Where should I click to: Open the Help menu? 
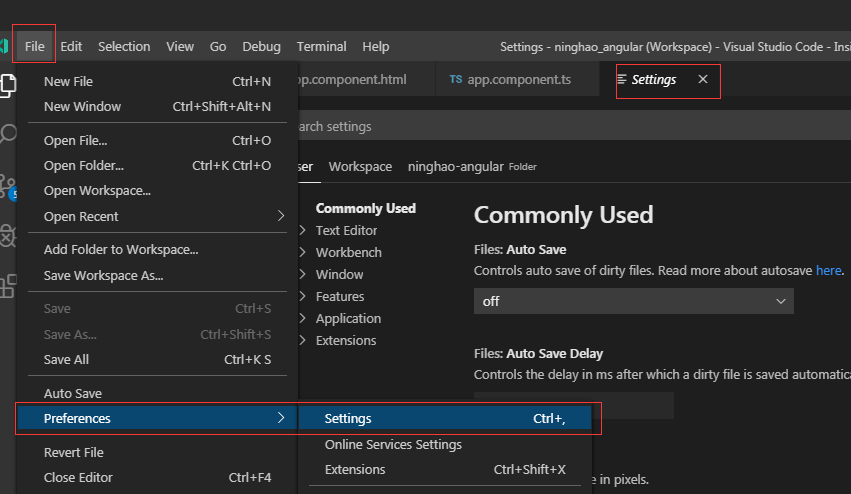[x=376, y=47]
